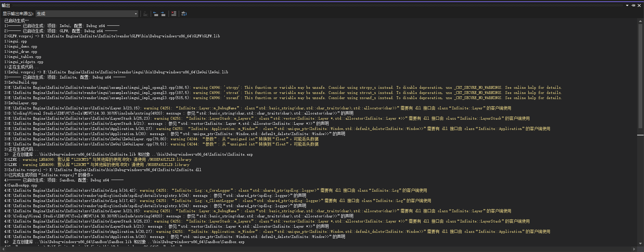Go to previous message in output
This screenshot has height=252, width=644.
[x=156, y=14]
